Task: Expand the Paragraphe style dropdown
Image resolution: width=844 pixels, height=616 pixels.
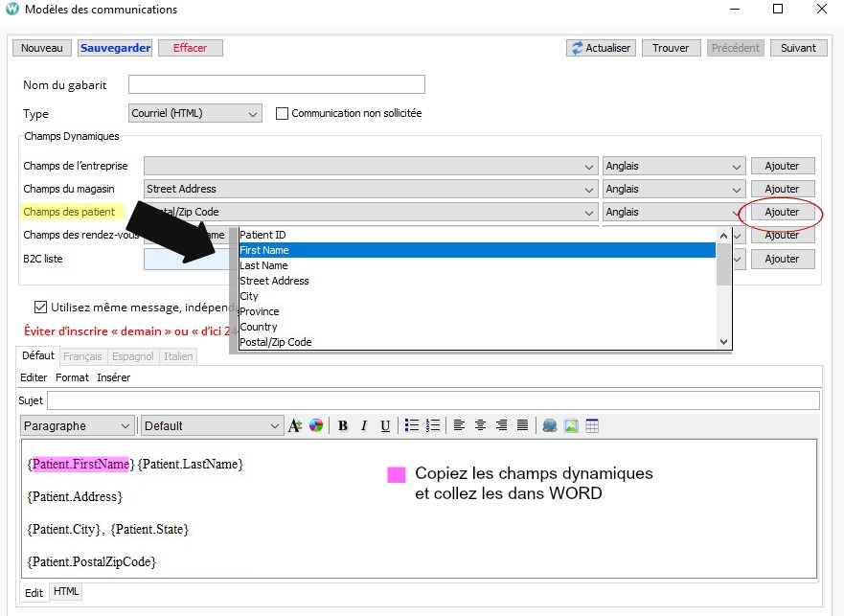Action: pos(77,426)
